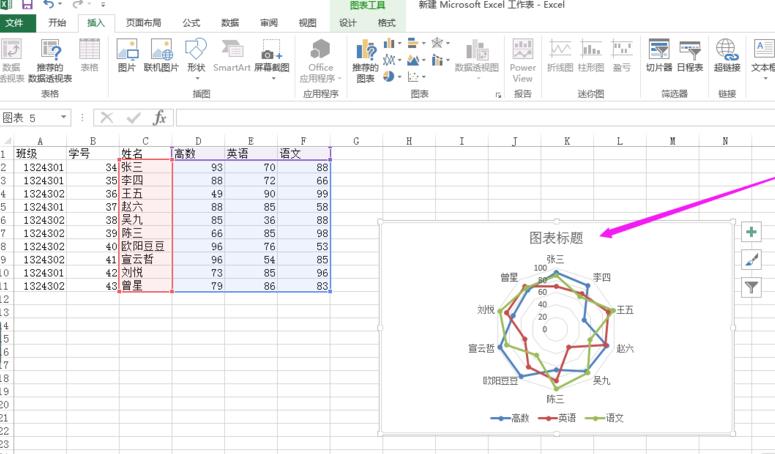
Task: Open the Chart Styles brush button
Action: pyautogui.click(x=751, y=259)
